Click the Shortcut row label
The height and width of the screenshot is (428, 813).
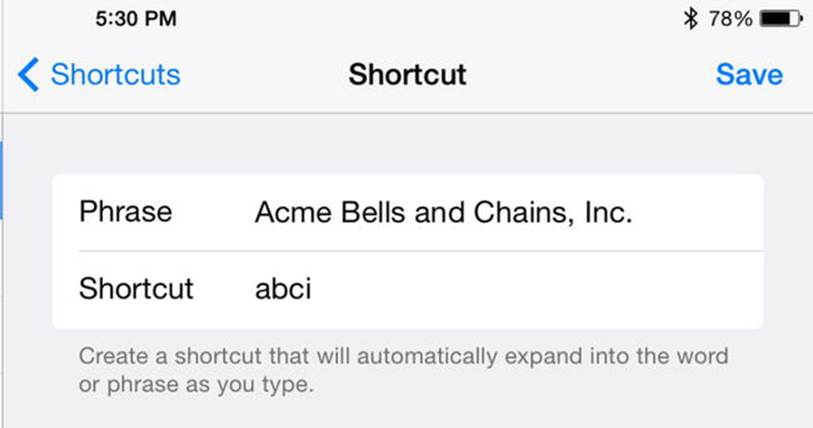pyautogui.click(x=136, y=288)
